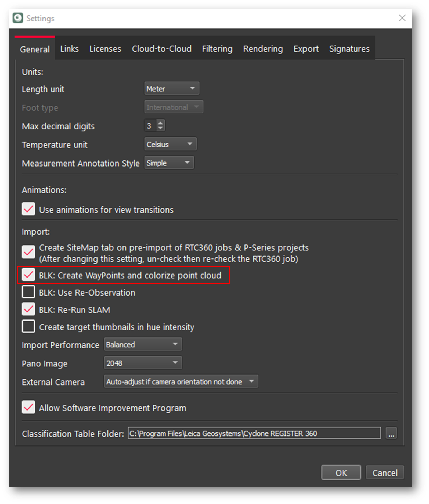429x504 pixels.
Task: Go to the Rendering tab
Action: pyautogui.click(x=263, y=49)
